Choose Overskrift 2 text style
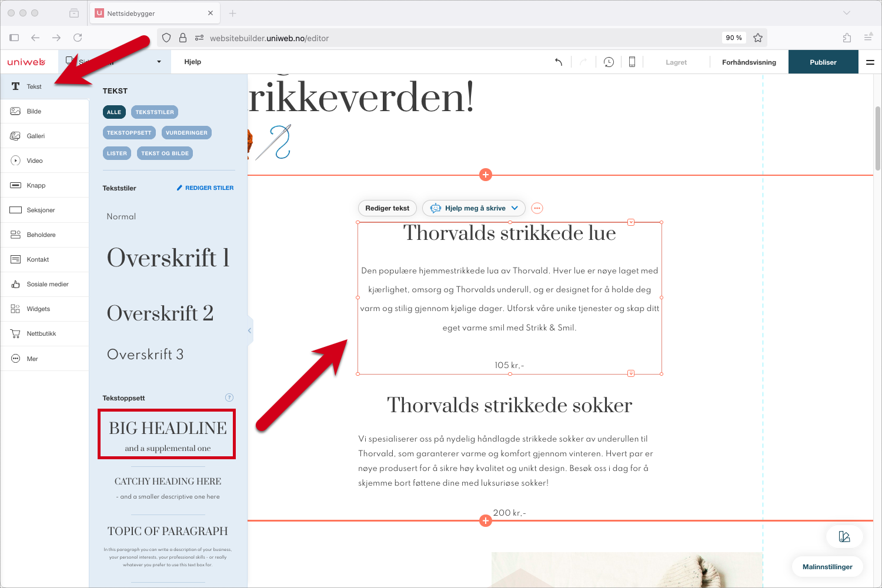 click(x=161, y=313)
